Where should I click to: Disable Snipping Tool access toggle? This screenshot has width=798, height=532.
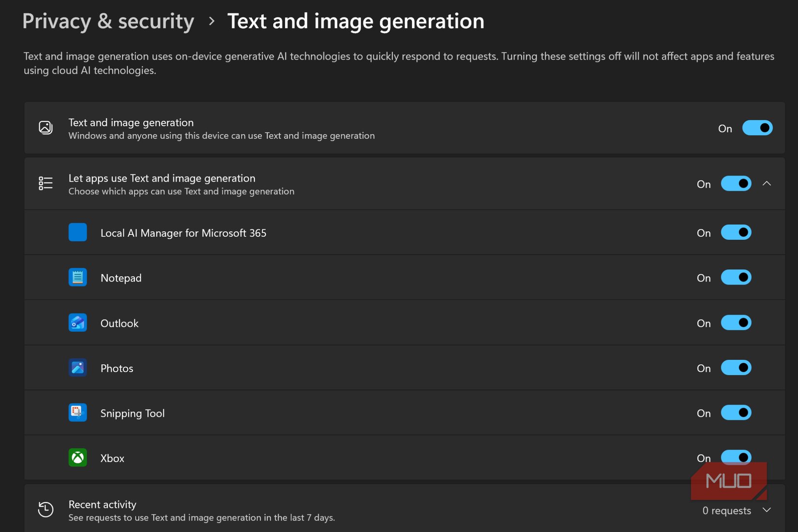(736, 413)
